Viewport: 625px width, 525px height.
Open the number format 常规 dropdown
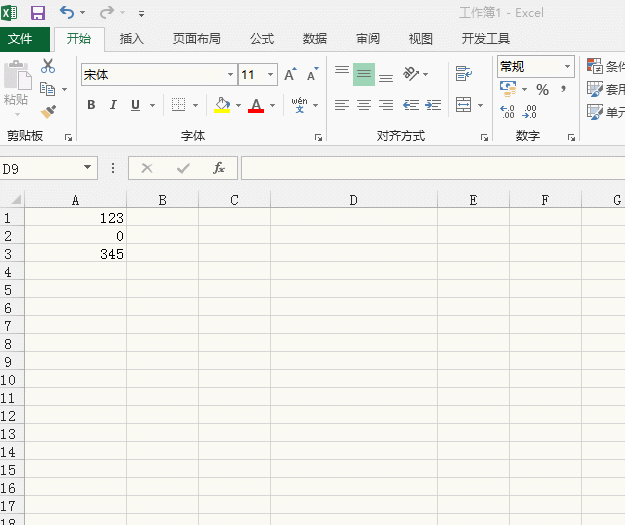pyautogui.click(x=567, y=66)
